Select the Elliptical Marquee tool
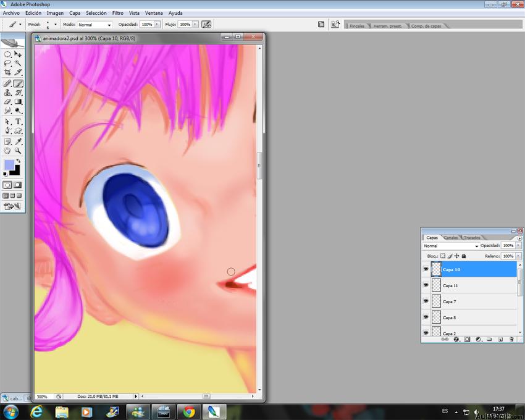This screenshot has width=525, height=420. (7, 54)
